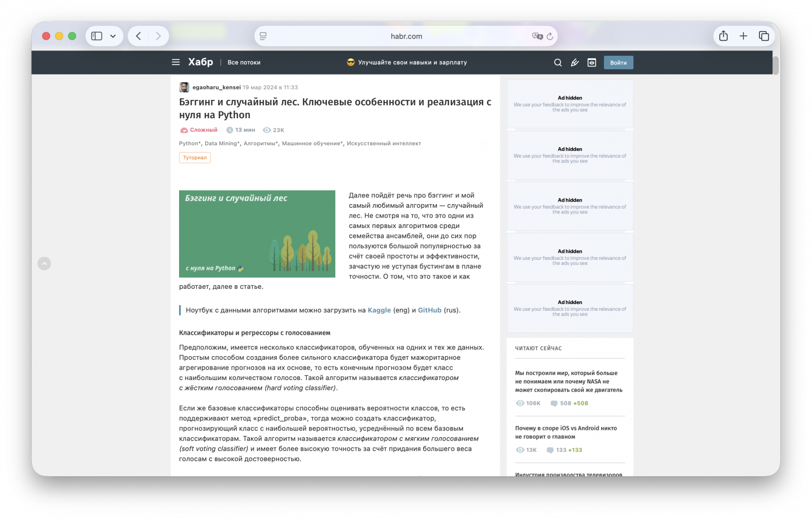
Task: Open a new browser tab
Action: click(x=744, y=36)
